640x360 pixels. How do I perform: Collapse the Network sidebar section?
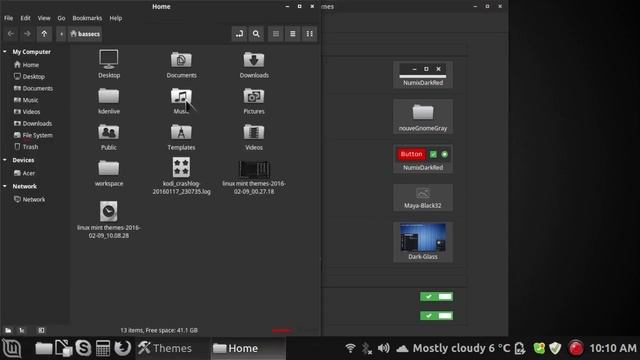5,186
